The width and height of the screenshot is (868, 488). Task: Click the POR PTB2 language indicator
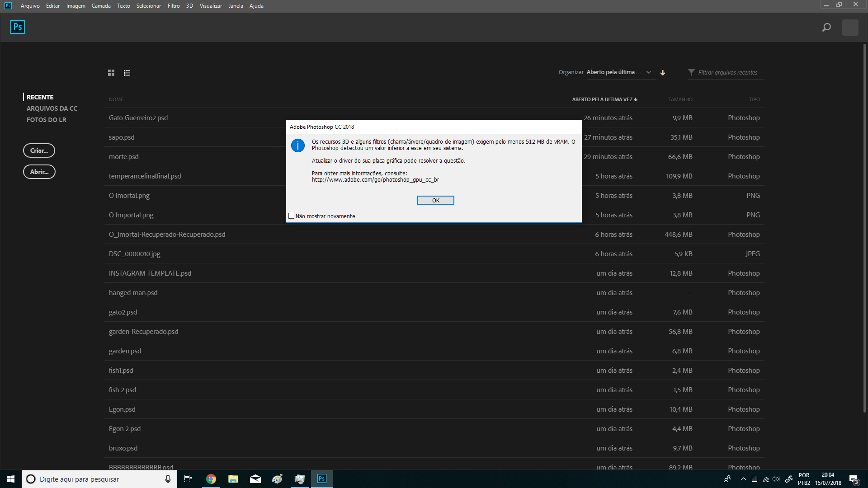[804, 479]
